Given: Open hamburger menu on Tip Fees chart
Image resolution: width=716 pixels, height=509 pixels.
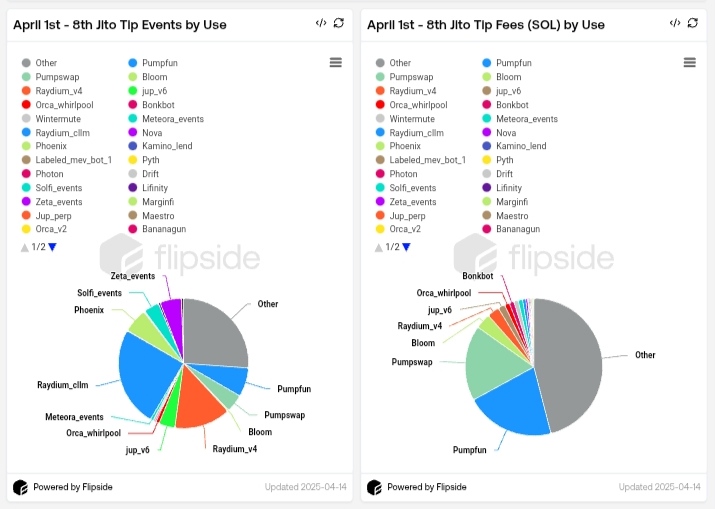Looking at the screenshot, I should pos(689,62).
